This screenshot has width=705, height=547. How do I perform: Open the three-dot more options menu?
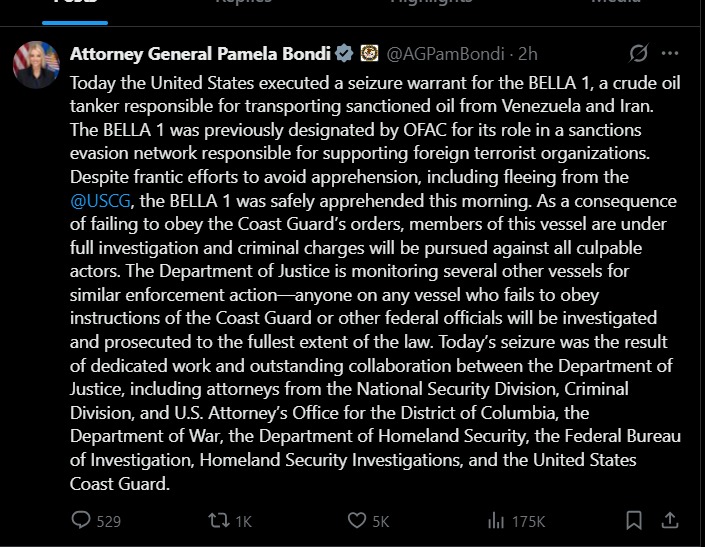(670, 53)
